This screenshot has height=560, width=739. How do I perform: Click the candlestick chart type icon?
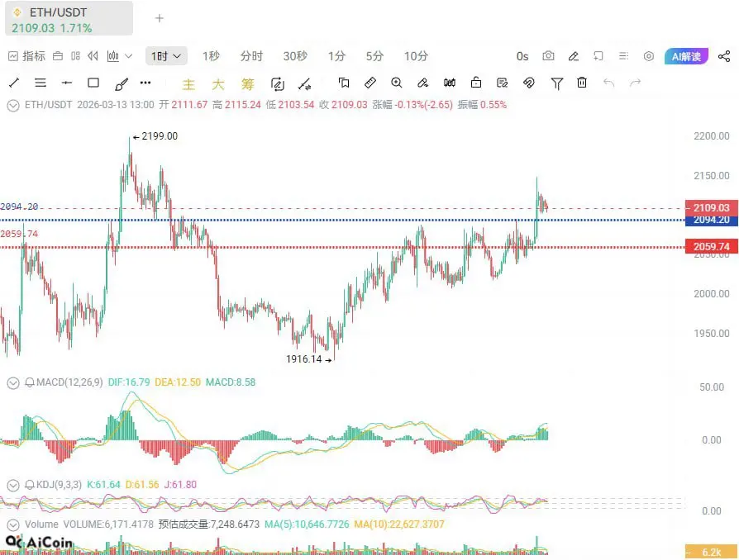pos(113,56)
